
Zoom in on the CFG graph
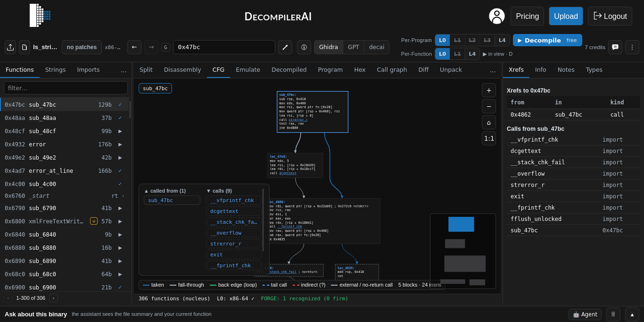(489, 90)
